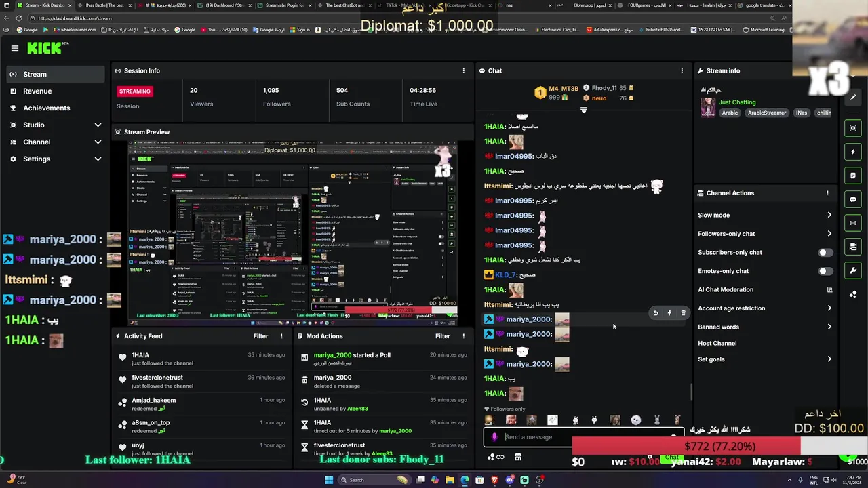This screenshot has height=488, width=868.
Task: Click the reply arrow on hovered chat message
Action: 655,313
